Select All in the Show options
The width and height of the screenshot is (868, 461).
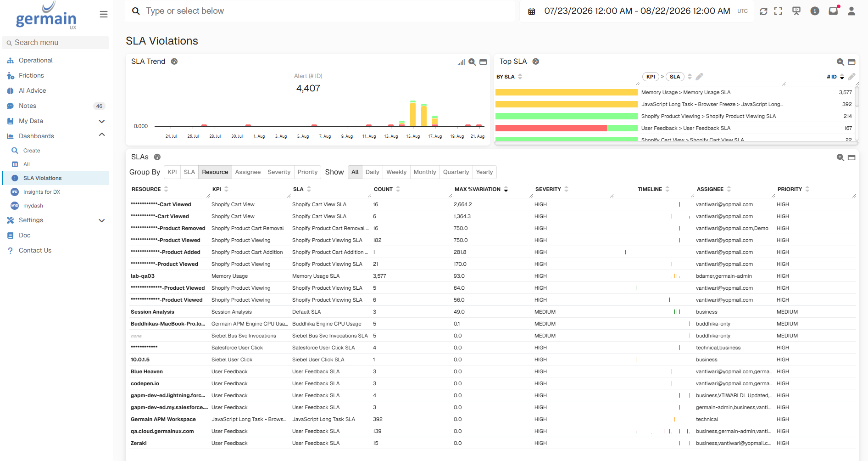[x=355, y=172]
